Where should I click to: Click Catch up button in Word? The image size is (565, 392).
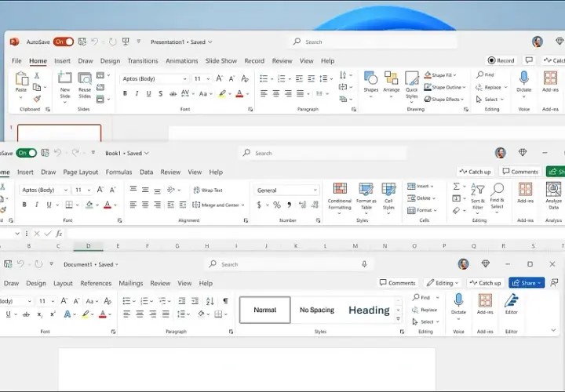[x=486, y=283]
